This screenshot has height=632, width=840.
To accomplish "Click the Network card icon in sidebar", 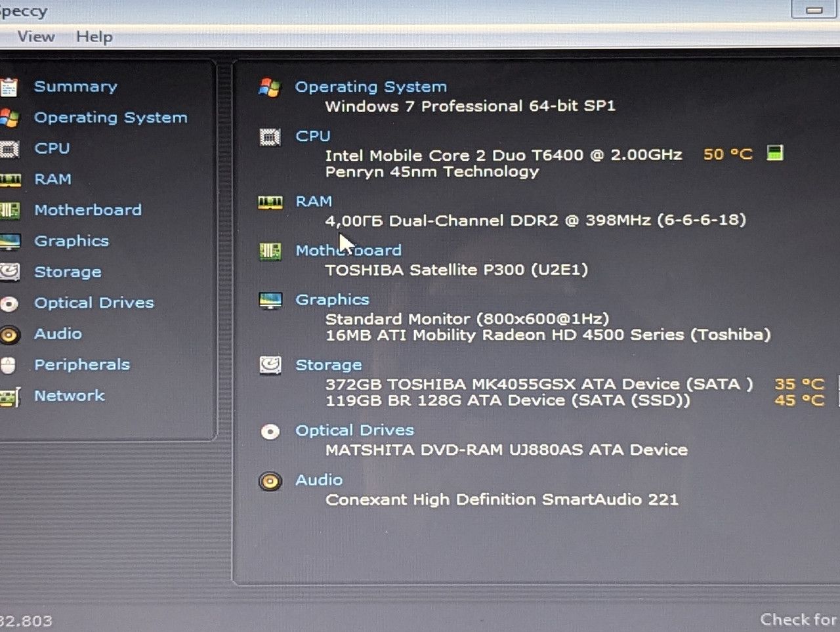I will [10, 396].
